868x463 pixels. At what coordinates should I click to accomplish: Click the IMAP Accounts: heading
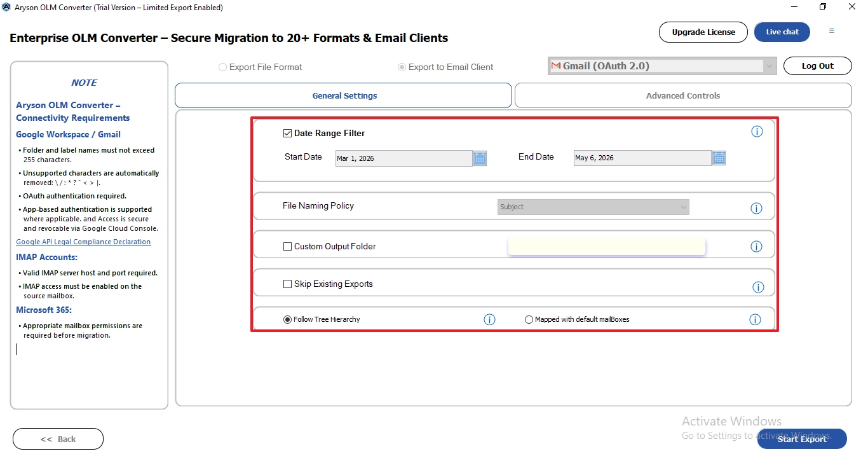[x=46, y=257]
